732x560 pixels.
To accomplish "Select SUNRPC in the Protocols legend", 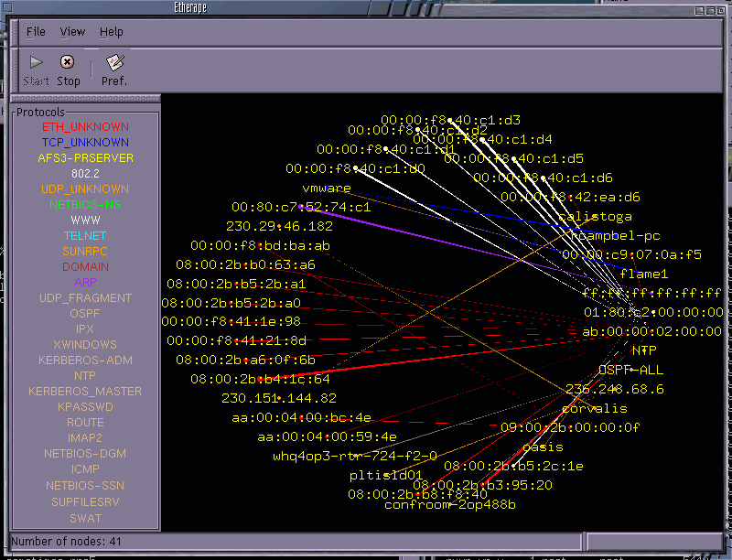I will coord(85,251).
